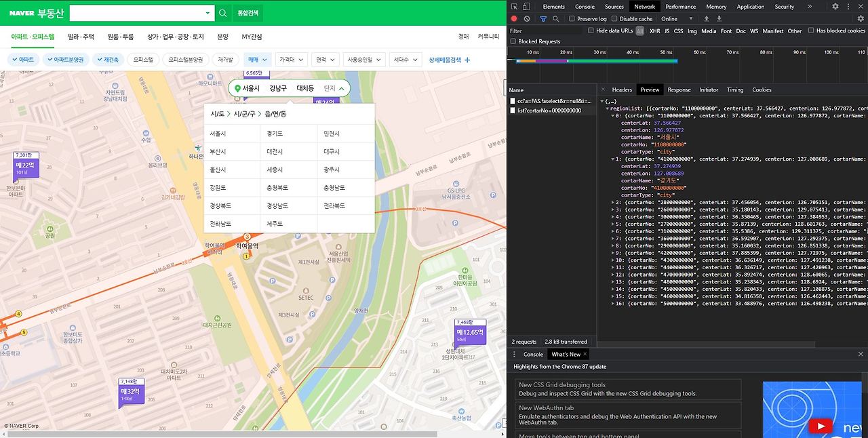
Task: Open DevTools settings gear icon
Action: tap(835, 6)
